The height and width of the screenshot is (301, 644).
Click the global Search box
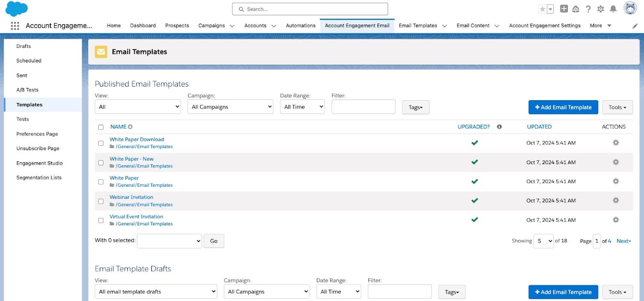310,9
